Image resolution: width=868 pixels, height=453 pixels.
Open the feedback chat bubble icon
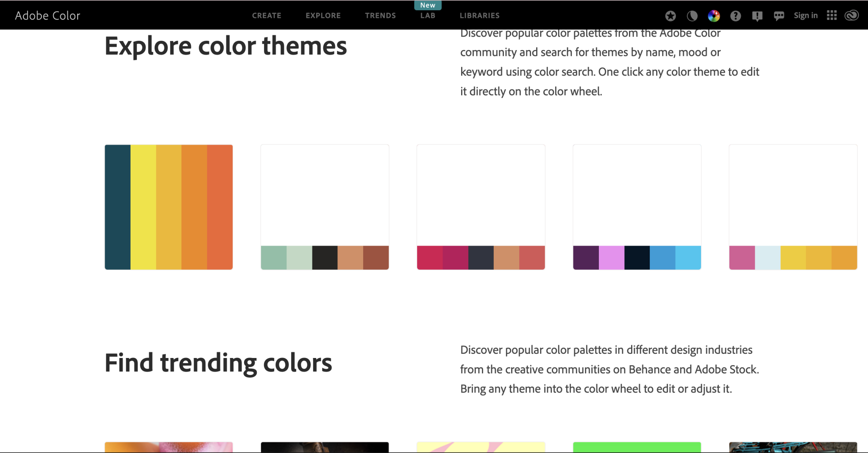tap(779, 15)
